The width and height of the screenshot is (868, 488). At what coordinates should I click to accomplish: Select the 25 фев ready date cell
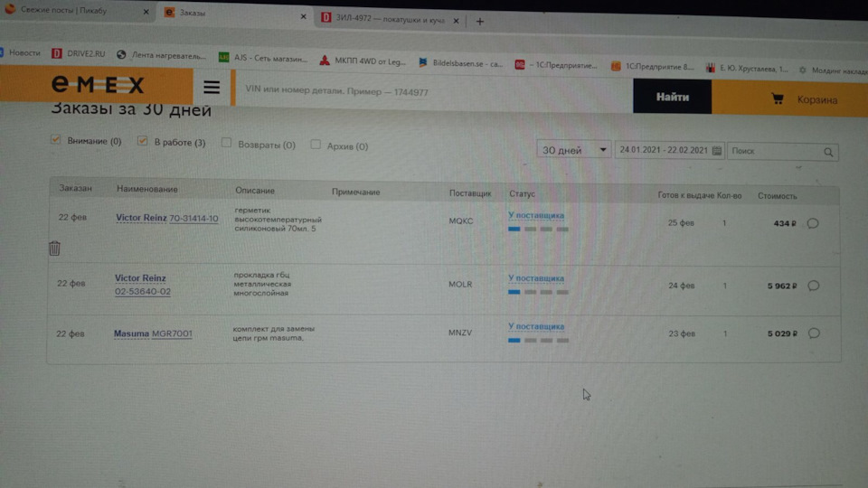pos(681,223)
